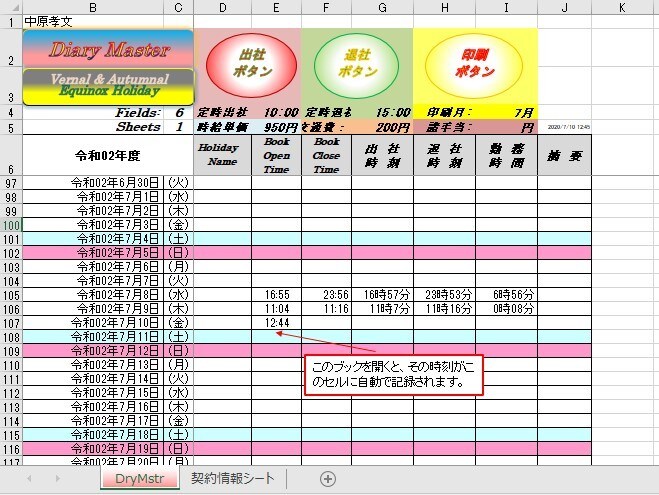
Task: Select row 107 header
Action: click(11, 323)
